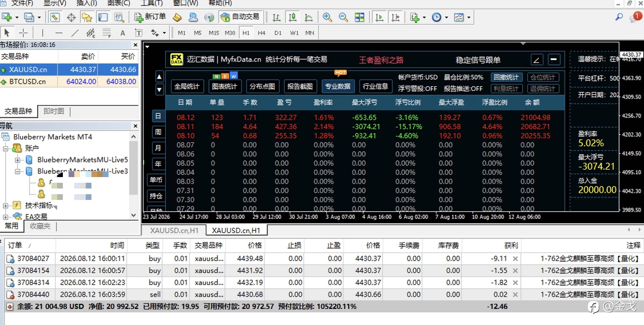
Task: Open the Strategy Tester icon
Action: (119, 17)
